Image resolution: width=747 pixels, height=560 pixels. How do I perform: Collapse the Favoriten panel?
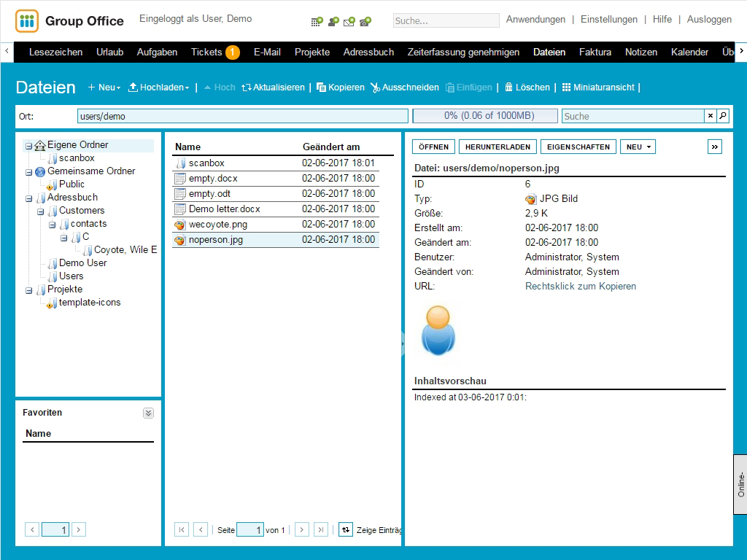pyautogui.click(x=148, y=413)
